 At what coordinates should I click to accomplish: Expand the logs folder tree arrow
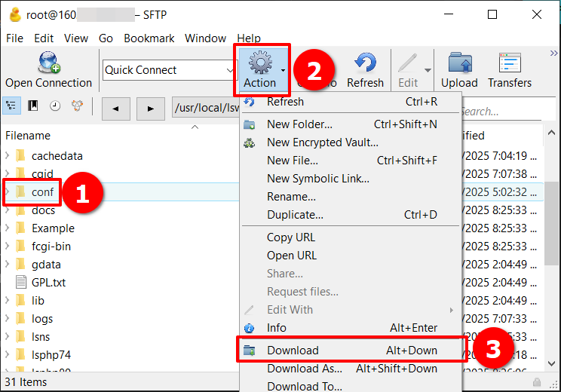pyautogui.click(x=8, y=319)
